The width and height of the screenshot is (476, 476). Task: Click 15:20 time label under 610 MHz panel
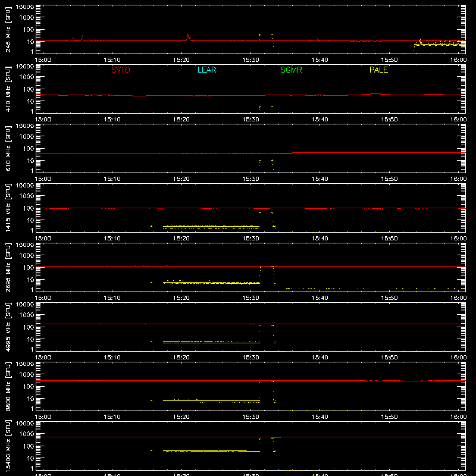(181, 179)
